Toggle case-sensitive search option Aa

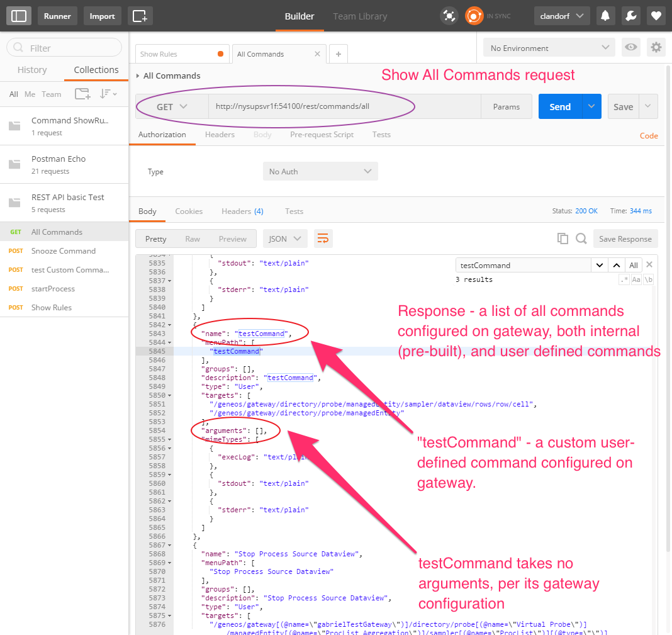(636, 279)
